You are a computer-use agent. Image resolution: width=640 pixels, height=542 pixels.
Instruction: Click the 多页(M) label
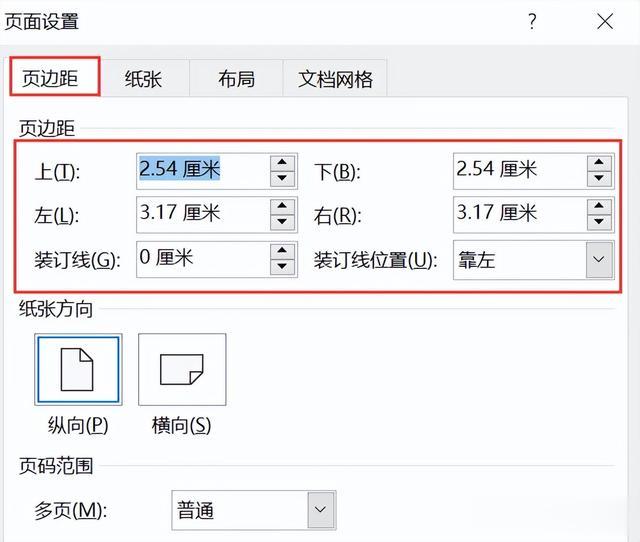point(71,511)
